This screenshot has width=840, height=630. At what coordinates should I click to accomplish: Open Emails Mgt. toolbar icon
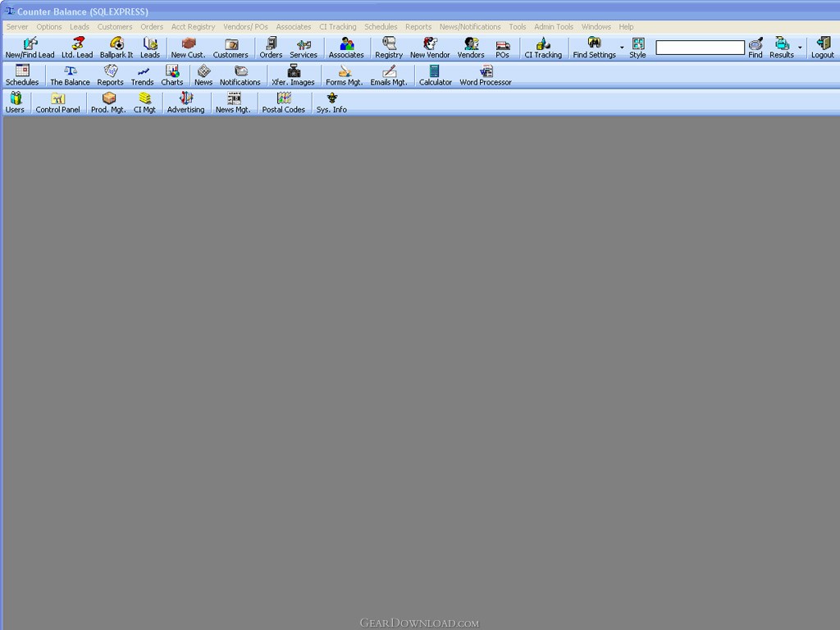pyautogui.click(x=389, y=75)
